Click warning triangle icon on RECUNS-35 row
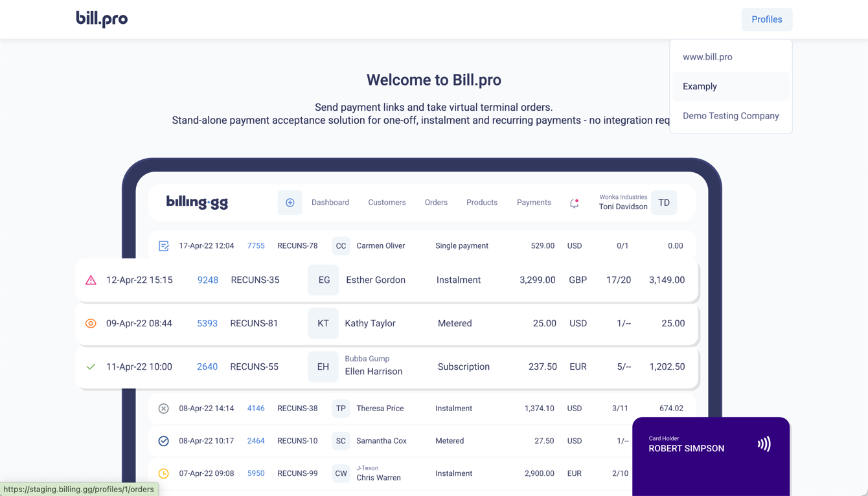Screen dimensions: 868x496 tap(91, 280)
